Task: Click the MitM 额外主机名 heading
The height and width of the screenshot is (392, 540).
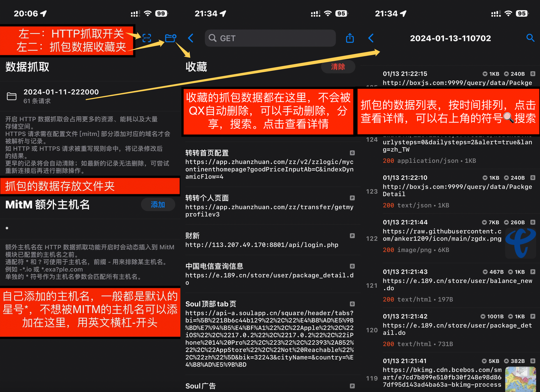Action: (x=48, y=204)
